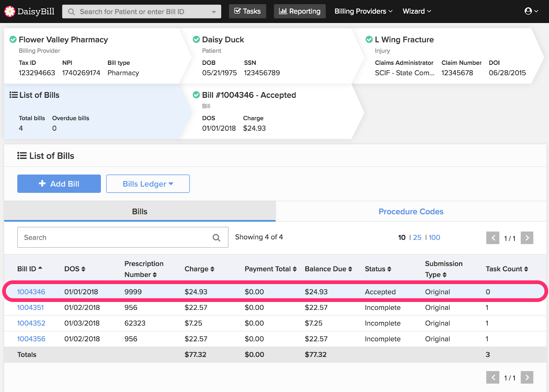The width and height of the screenshot is (549, 392).
Task: Expand the Bills Ledger dropdown
Action: pyautogui.click(x=148, y=184)
